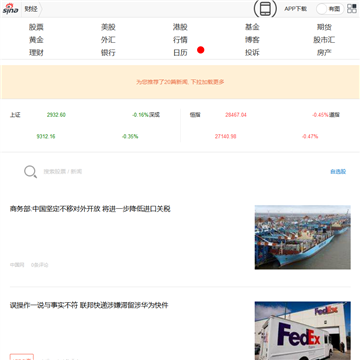Image resolution: width=360 pixels, height=360 pixels.
Task: Click the 为您推荐了20条新闻 banner
Action: pyautogui.click(x=180, y=82)
